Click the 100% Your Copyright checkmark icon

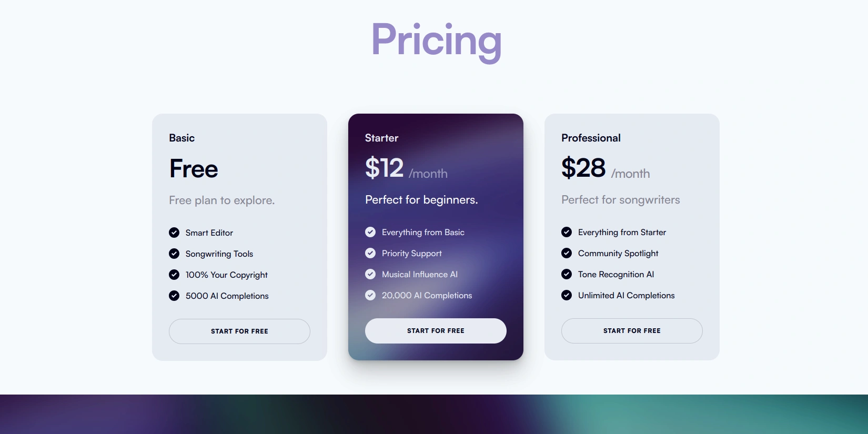tap(174, 275)
